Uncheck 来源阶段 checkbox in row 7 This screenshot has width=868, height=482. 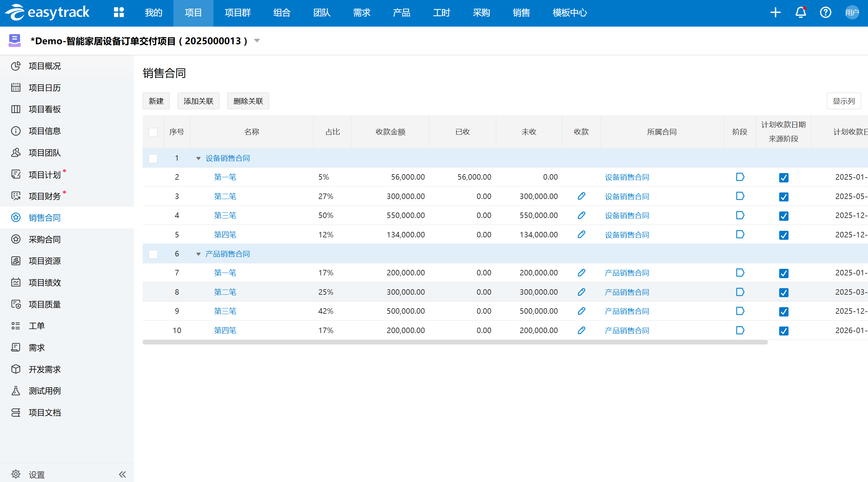[784, 273]
